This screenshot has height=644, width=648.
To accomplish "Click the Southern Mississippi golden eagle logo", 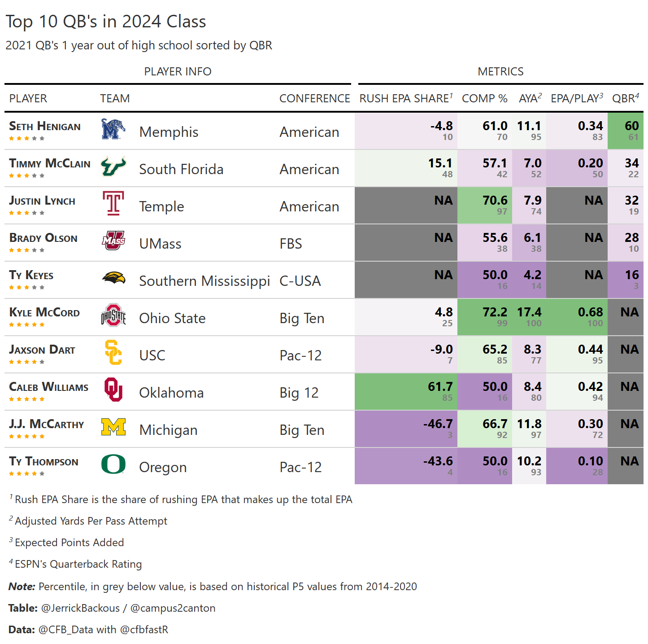I will pyautogui.click(x=113, y=278).
